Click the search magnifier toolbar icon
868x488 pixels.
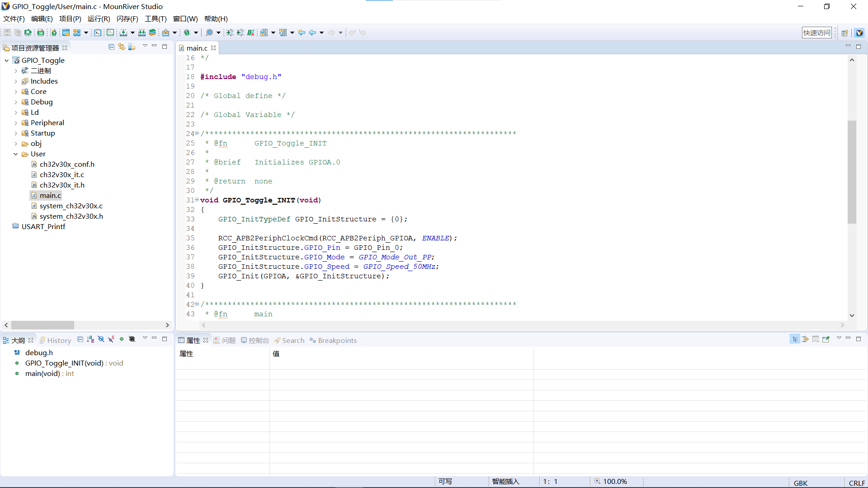click(x=209, y=33)
